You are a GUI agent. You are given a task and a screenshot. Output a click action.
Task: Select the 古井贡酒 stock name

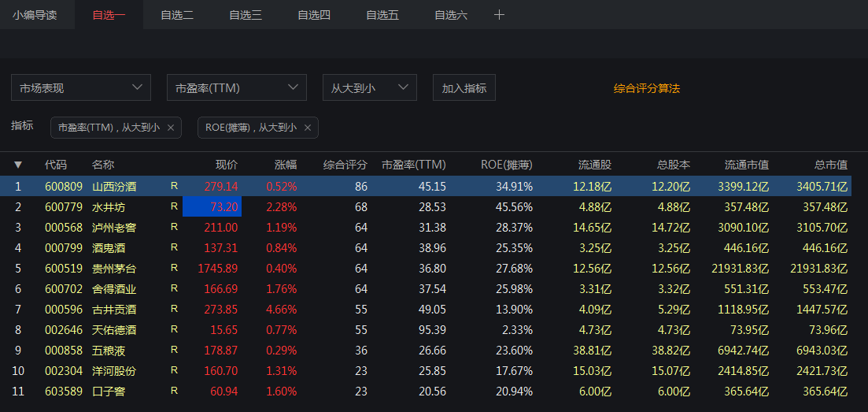(x=114, y=310)
